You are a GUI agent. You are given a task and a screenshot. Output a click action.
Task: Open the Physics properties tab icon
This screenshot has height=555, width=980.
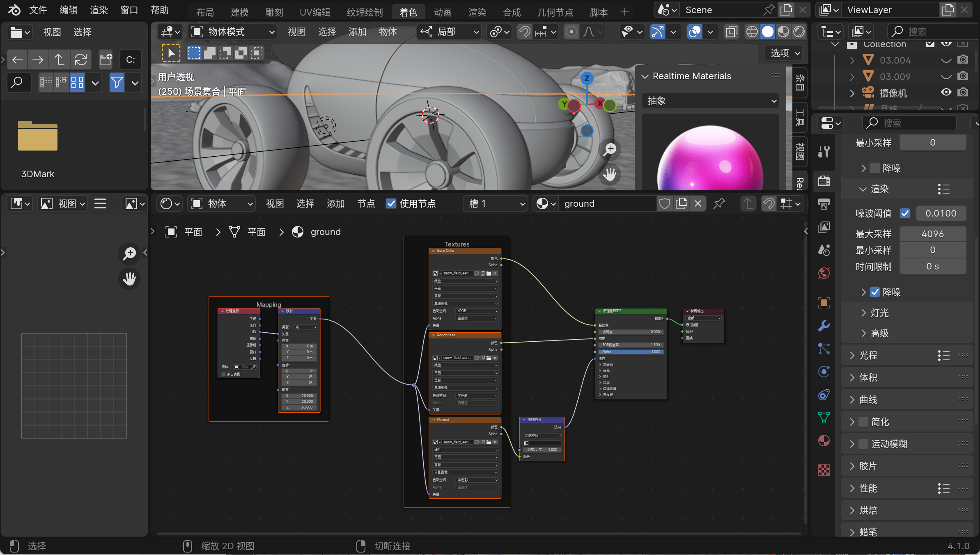point(824,372)
